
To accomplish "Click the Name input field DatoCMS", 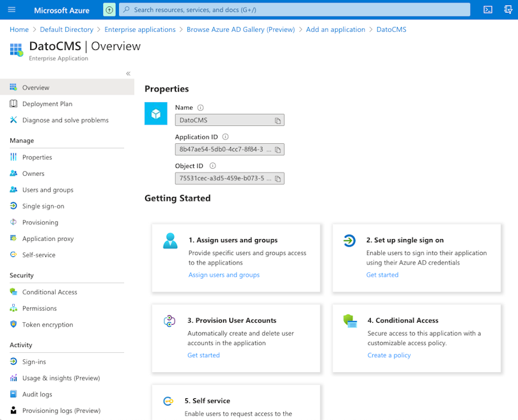I will tap(230, 120).
